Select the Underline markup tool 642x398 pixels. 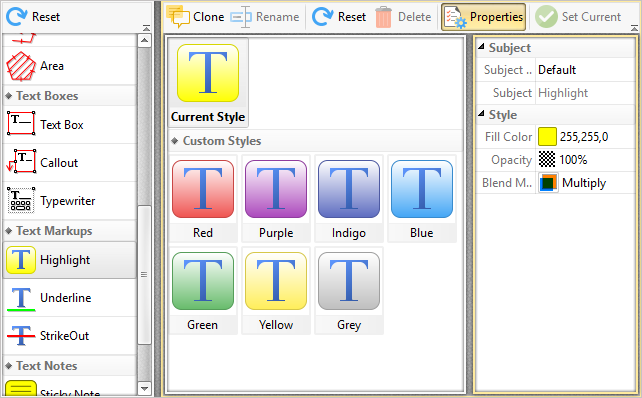coord(70,298)
